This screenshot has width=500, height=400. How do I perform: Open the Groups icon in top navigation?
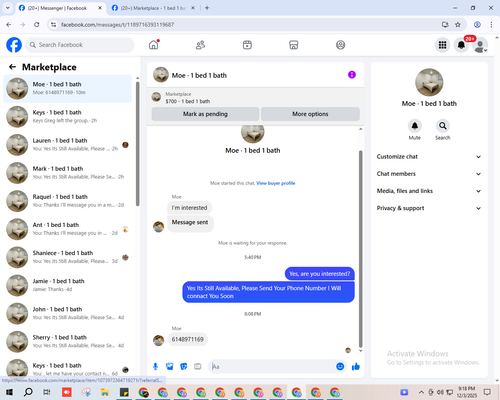pos(340,45)
